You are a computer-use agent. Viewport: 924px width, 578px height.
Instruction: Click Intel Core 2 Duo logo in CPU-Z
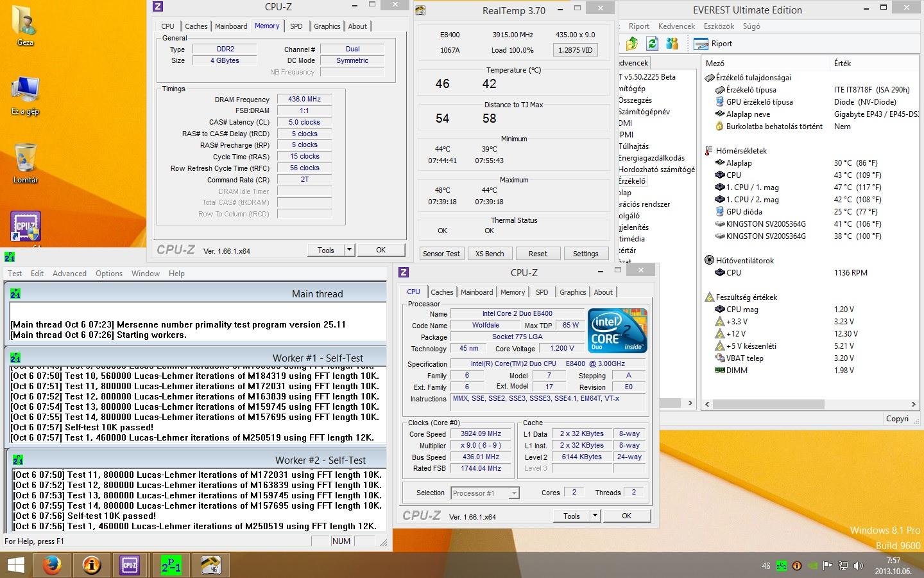pos(617,331)
